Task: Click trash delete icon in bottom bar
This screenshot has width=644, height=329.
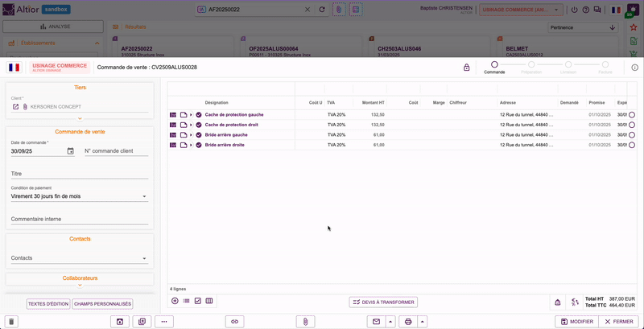Action: click(x=11, y=322)
